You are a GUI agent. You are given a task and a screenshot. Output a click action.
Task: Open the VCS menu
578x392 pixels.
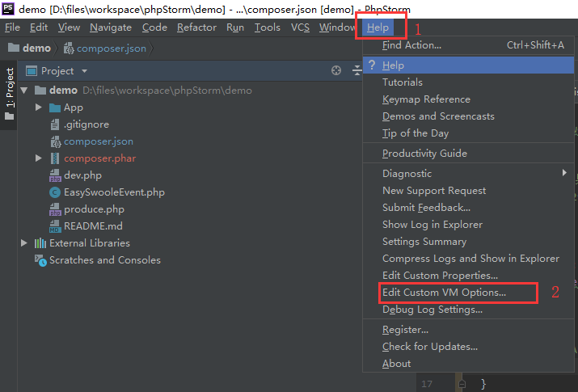click(300, 27)
